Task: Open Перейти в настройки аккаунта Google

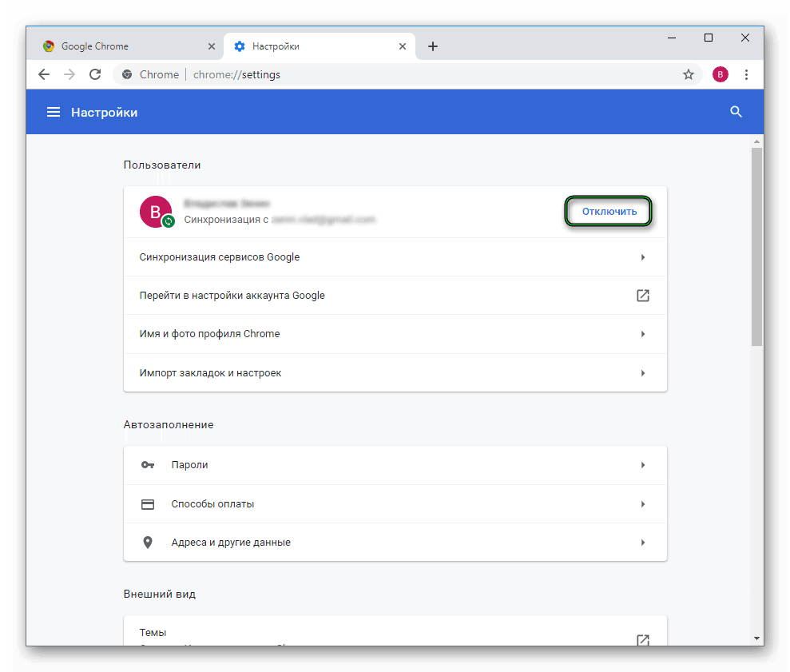Action: coord(395,296)
